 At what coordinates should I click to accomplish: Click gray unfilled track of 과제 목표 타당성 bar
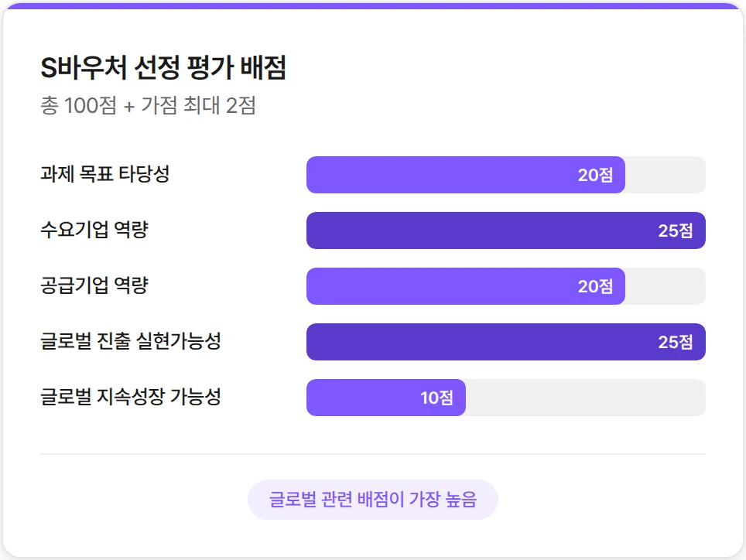pyautogui.click(x=666, y=175)
